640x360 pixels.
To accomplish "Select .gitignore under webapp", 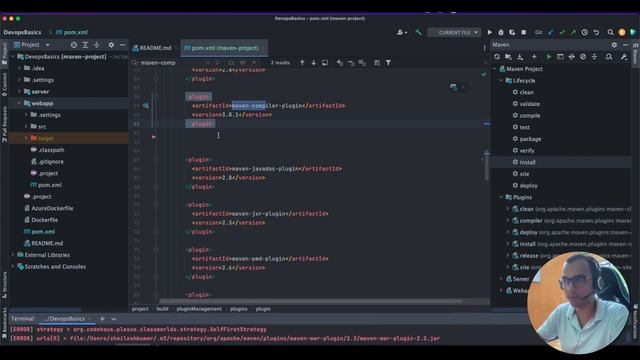I will [x=51, y=162].
